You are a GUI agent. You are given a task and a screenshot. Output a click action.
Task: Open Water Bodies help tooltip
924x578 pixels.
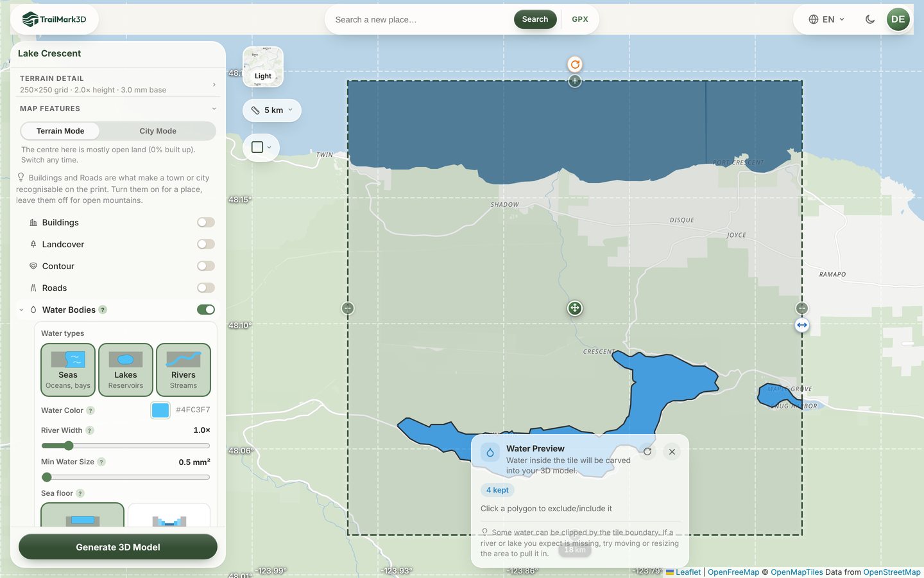pos(103,310)
